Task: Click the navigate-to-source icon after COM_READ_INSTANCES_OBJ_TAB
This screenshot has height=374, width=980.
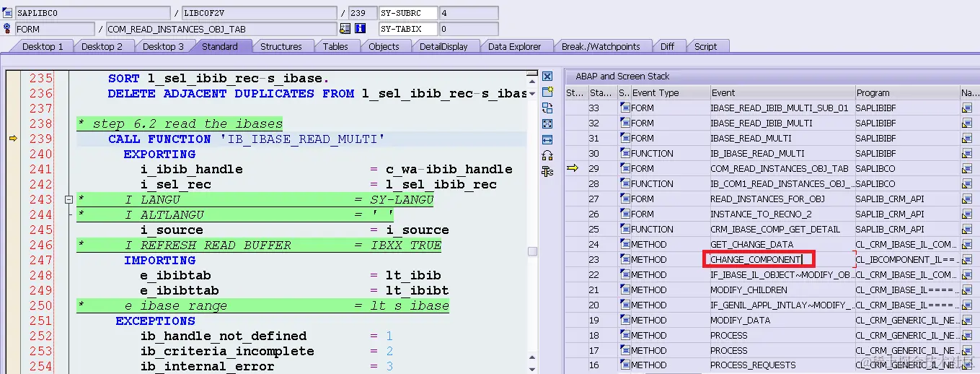Action: tap(345, 29)
